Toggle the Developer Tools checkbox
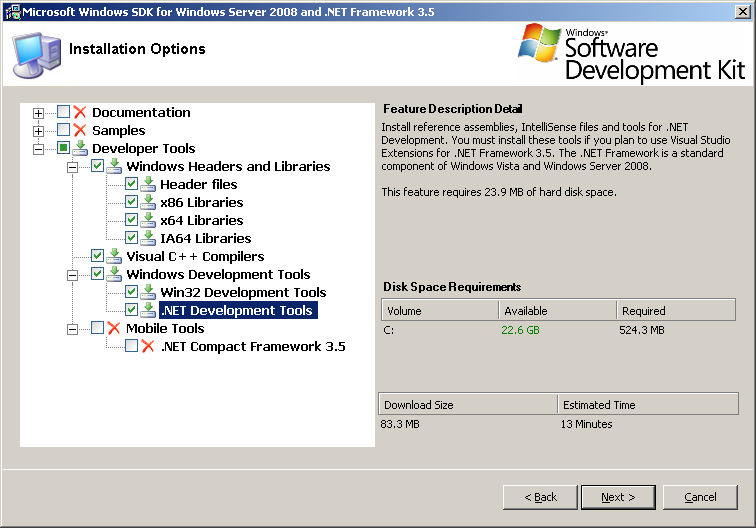Screen dimensions: 756x528 (x=63, y=148)
